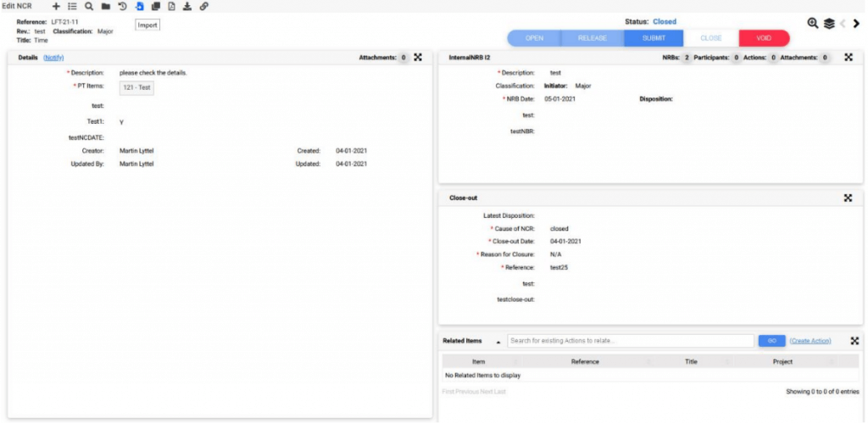Click the chain link icon in toolbar

203,6
